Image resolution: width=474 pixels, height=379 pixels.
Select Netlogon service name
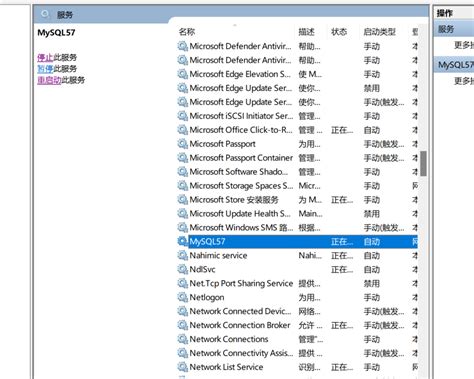point(207,297)
